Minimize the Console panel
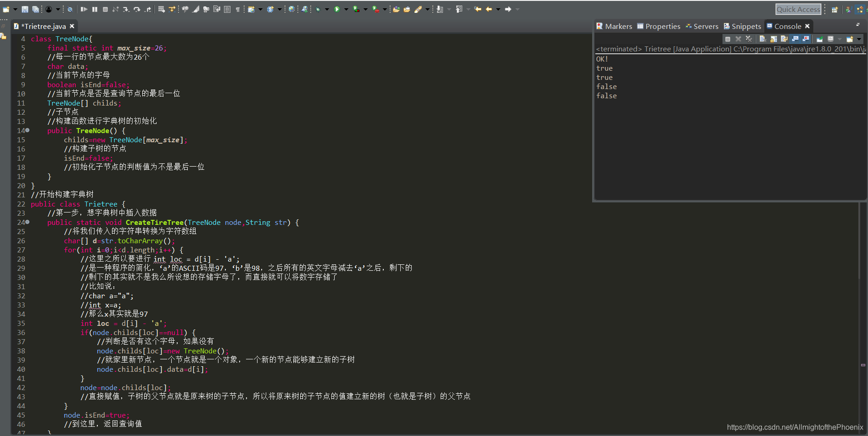 [857, 25]
